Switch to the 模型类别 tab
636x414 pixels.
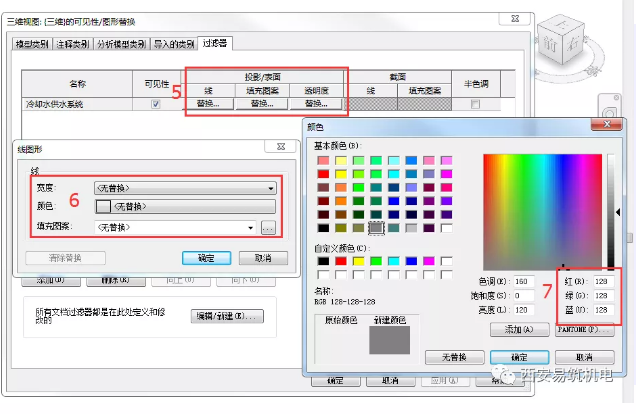(32, 44)
